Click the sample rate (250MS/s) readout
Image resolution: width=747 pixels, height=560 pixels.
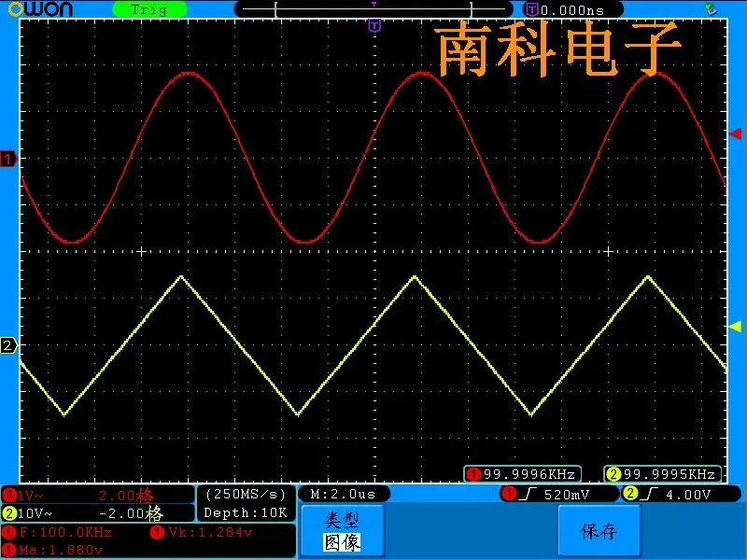coord(246,495)
